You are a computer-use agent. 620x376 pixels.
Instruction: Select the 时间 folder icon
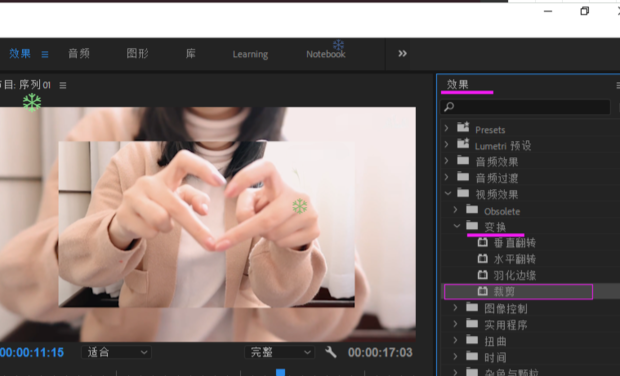[x=472, y=356]
